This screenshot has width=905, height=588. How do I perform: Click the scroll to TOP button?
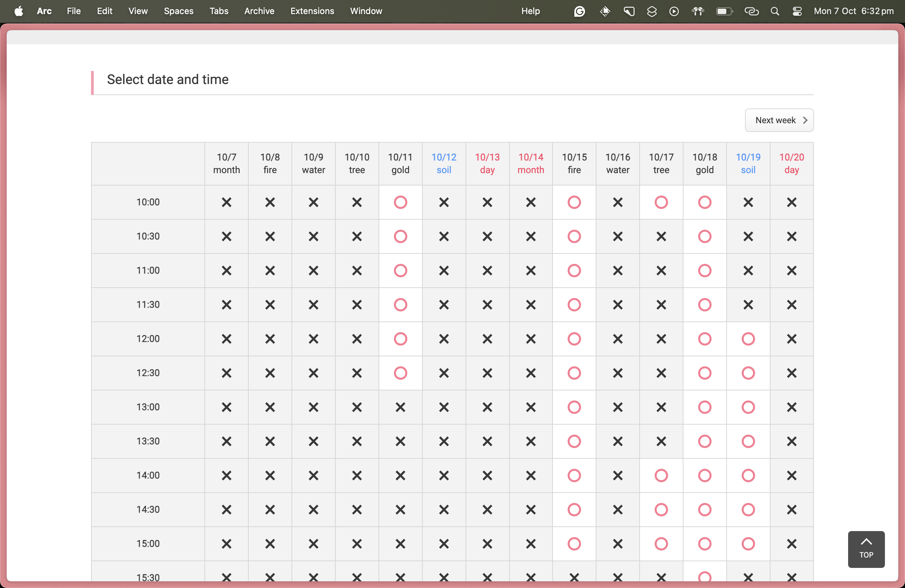[x=866, y=549]
